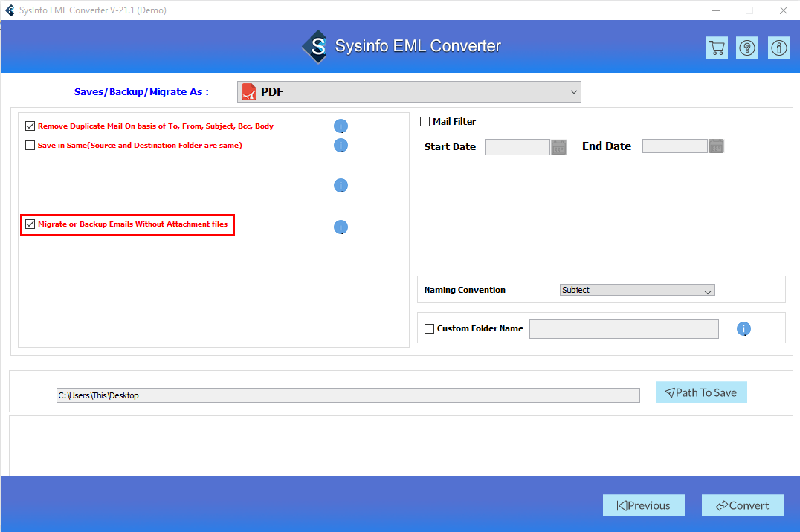Click the destination path field C:\Users\This\Desktop
This screenshot has height=532, width=800.
(x=348, y=395)
